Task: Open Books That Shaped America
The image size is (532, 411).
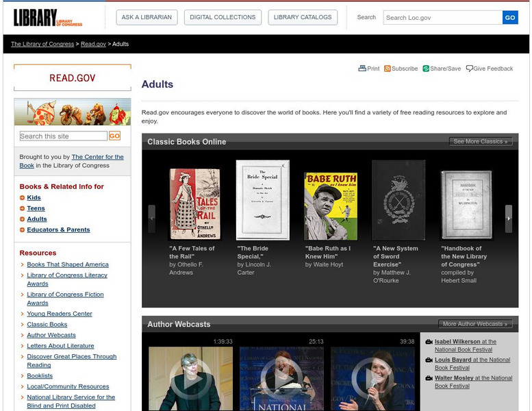Action: click(68, 264)
